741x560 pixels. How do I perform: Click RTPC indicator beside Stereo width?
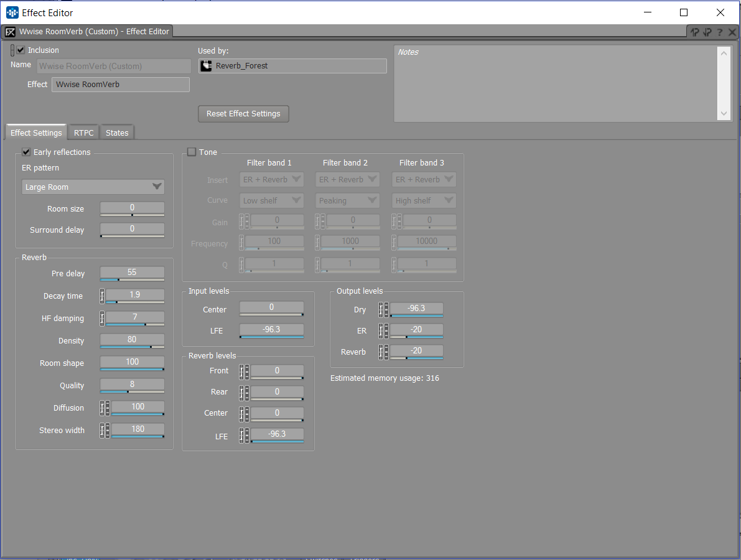tap(102, 431)
